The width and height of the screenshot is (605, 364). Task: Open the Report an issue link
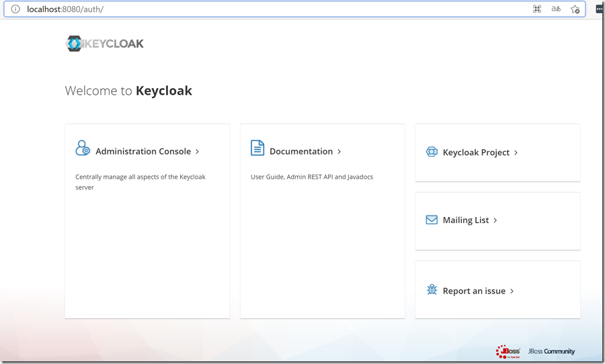coord(474,291)
